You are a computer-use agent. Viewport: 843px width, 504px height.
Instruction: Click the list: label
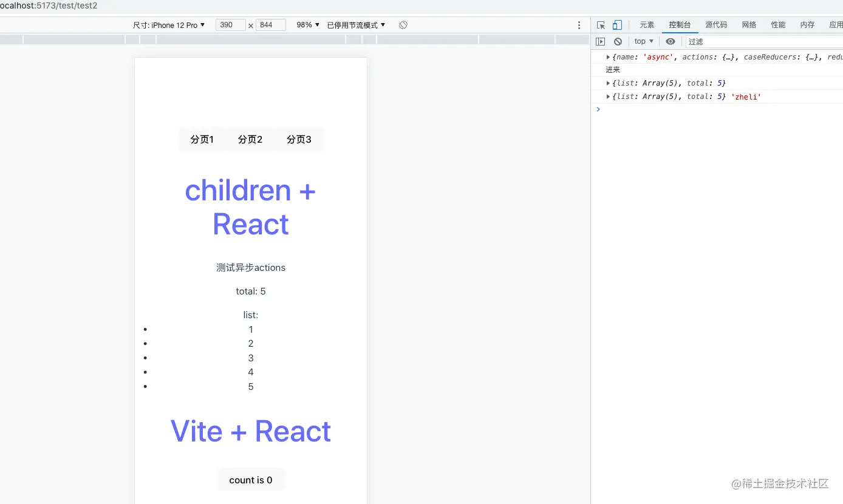coord(251,315)
